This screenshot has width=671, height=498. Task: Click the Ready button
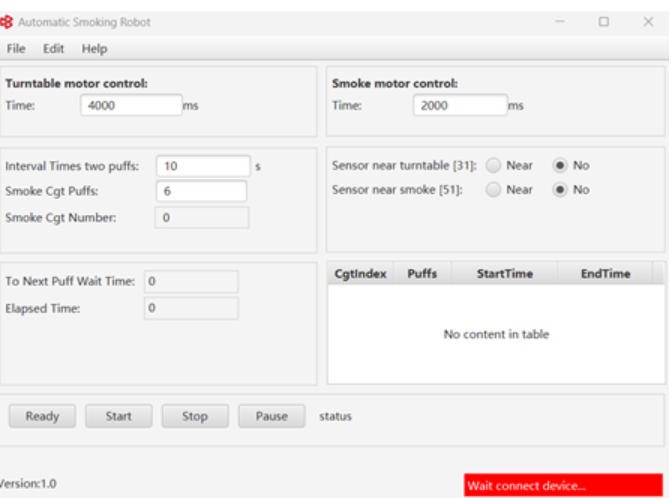click(x=42, y=416)
